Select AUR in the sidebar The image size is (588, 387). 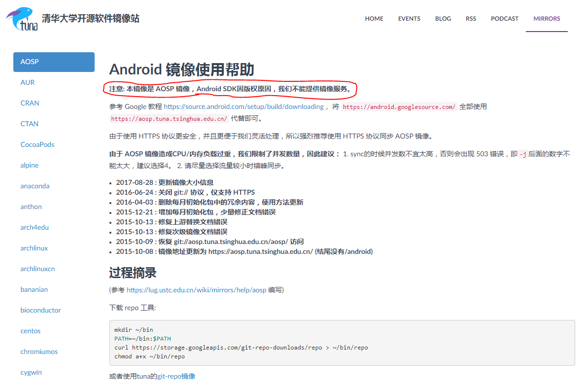tap(28, 82)
